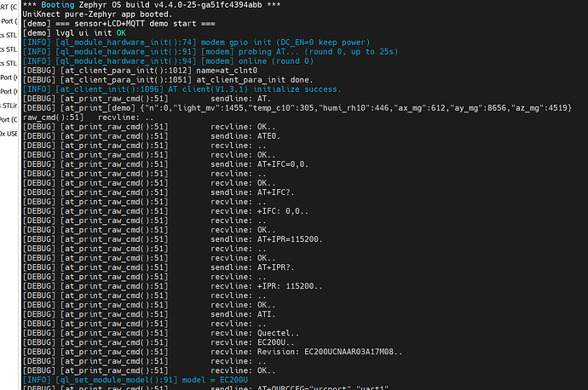Click the 'Booting Zephyr OS build v4.4.0-25' banner line
The image size is (588, 390).
pos(152,5)
